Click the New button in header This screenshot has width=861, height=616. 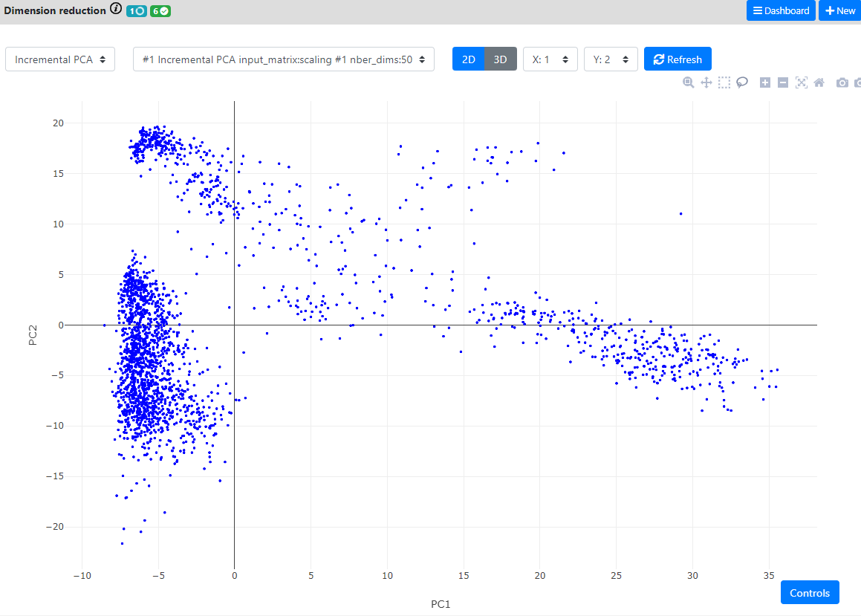click(840, 10)
